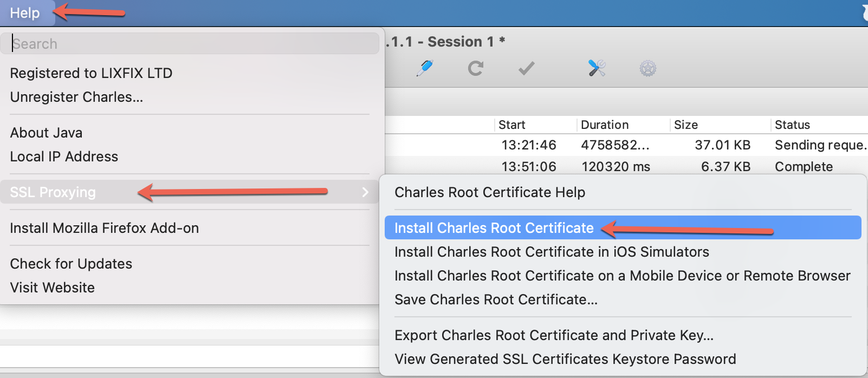Screen dimensions: 868x378
Task: Open the SSL Proxying submenu
Action: [x=190, y=192]
